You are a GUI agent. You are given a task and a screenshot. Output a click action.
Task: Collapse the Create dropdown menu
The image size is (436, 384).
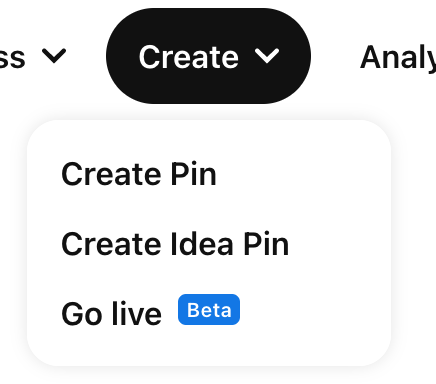tap(209, 56)
